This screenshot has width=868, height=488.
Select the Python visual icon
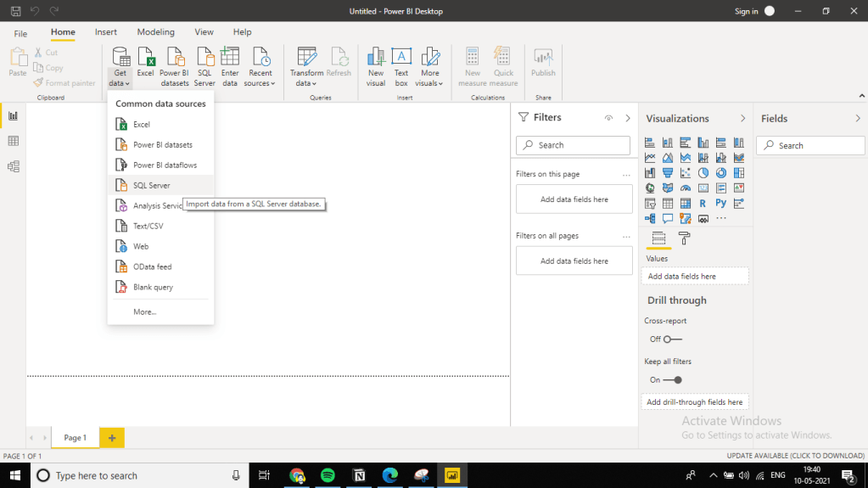tap(720, 204)
